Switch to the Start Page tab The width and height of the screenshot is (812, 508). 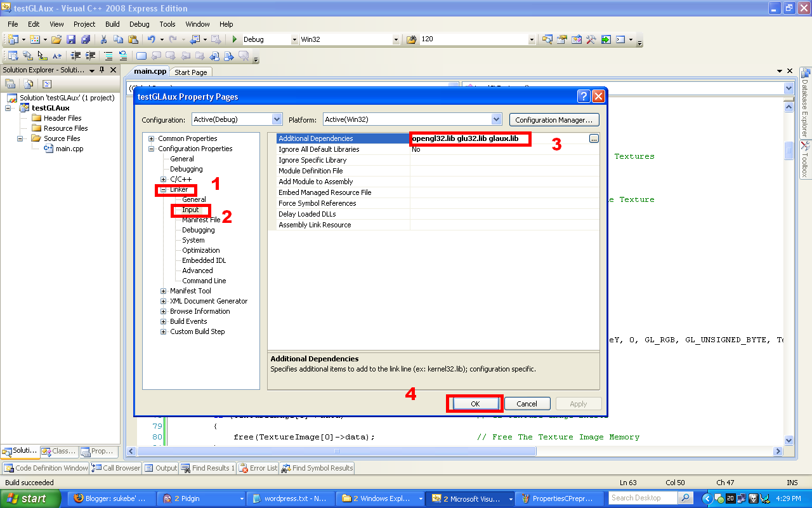tap(191, 72)
